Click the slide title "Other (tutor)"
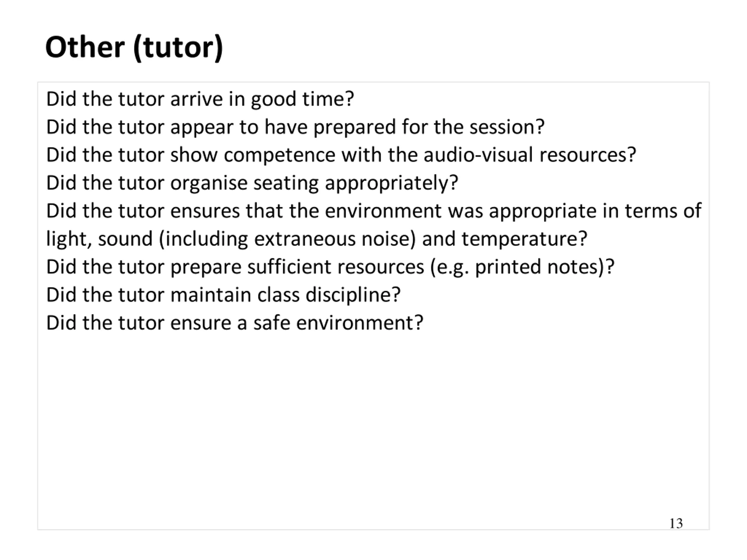 click(134, 48)
